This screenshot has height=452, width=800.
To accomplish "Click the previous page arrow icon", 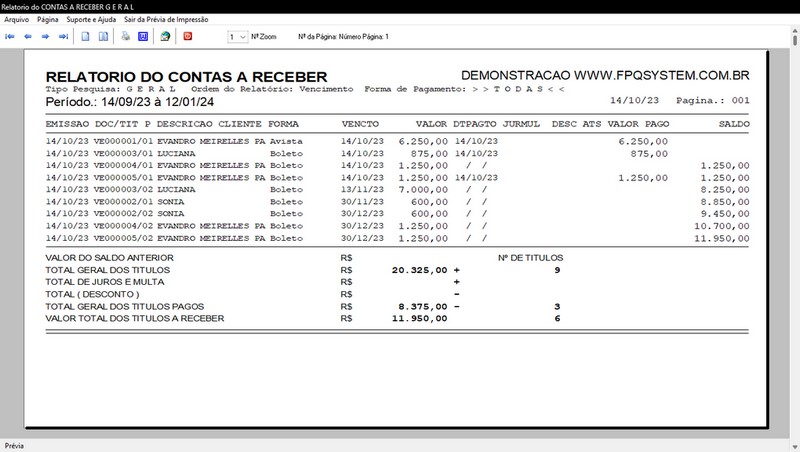I will coord(28,37).
